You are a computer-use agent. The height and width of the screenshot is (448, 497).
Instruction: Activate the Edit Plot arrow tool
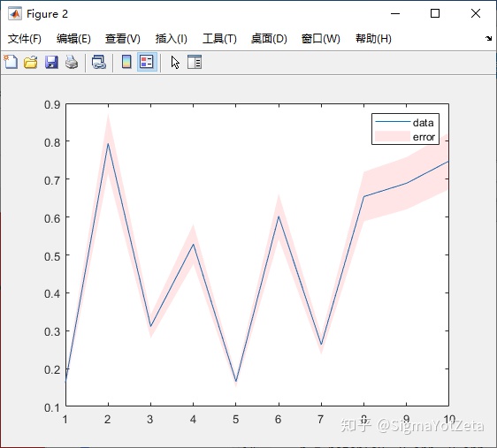[x=175, y=63]
